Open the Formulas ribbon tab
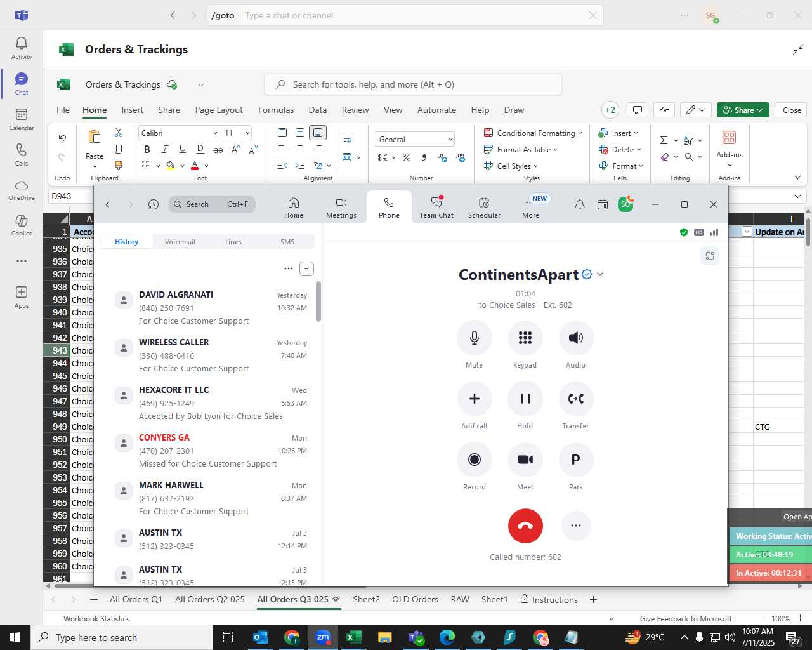 click(276, 110)
